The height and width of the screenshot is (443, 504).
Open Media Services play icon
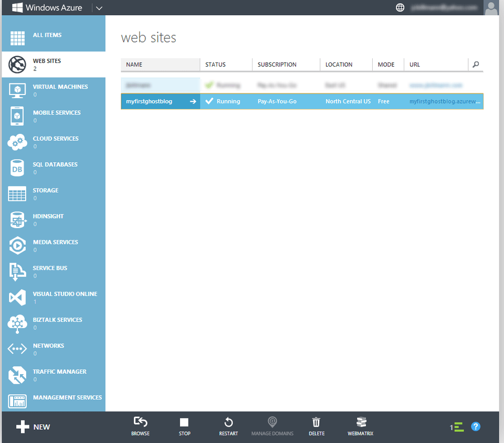tap(17, 246)
